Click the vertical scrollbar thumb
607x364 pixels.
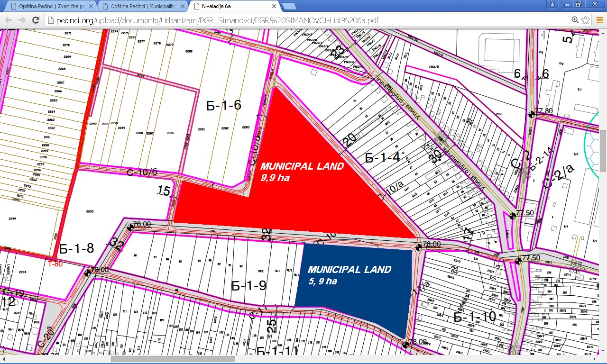coord(603,150)
